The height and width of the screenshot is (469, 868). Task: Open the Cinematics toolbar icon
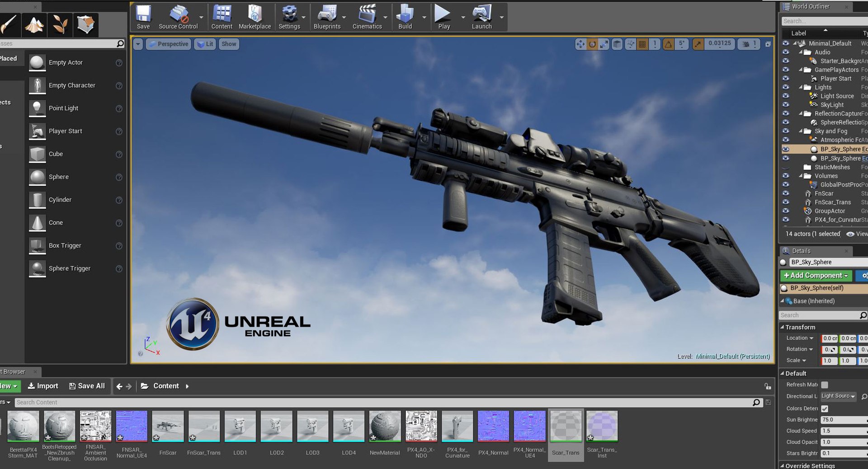(x=367, y=17)
